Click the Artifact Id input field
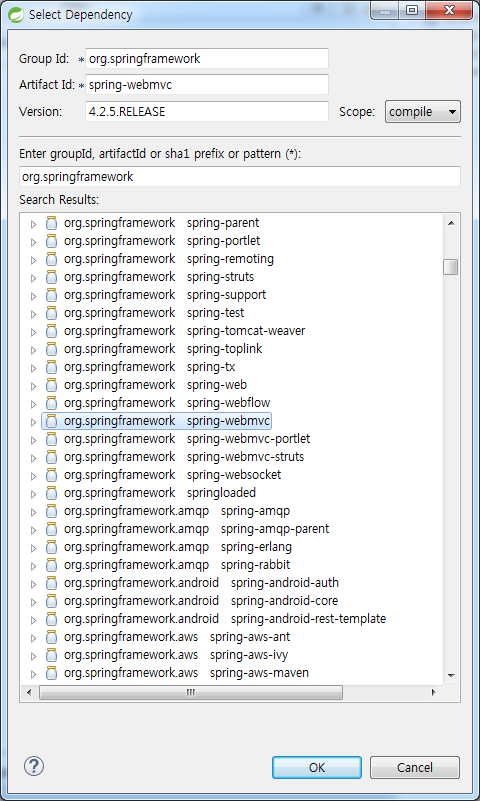 (x=207, y=85)
